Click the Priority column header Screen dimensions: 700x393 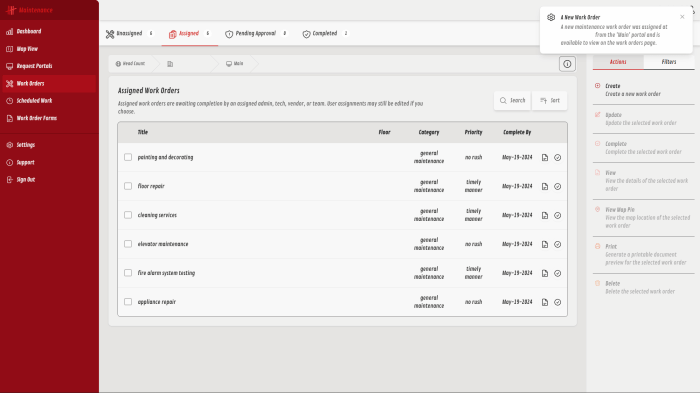coord(473,132)
